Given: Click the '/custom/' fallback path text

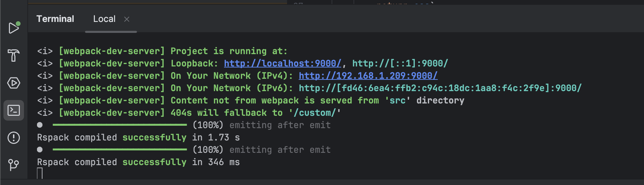Looking at the screenshot, I should (x=315, y=113).
